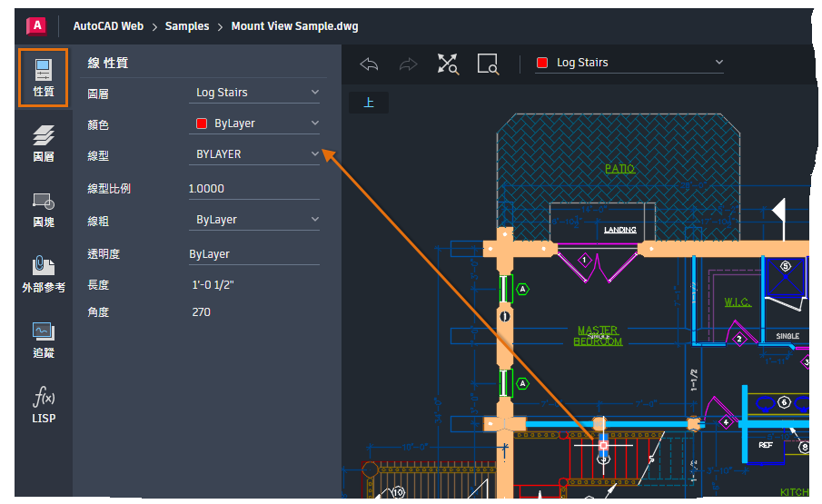Click diamond tag 2 near W.I.C.
The width and height of the screenshot is (822, 504).
[739, 339]
